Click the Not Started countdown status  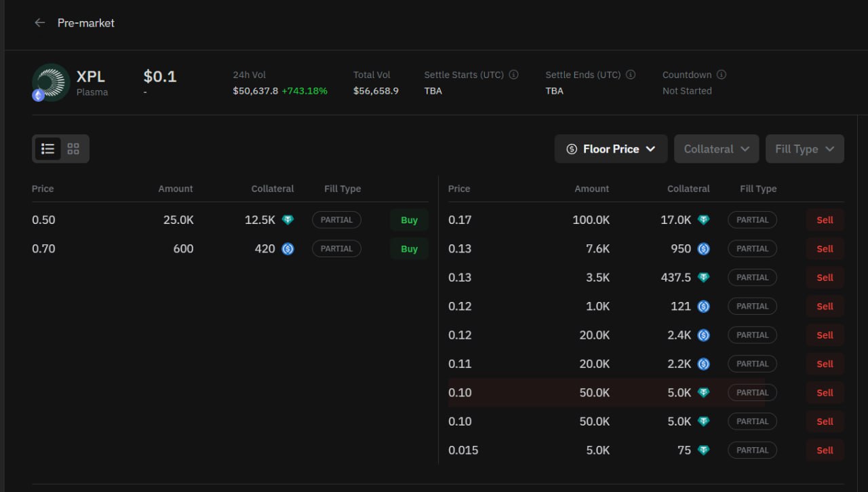[687, 90]
